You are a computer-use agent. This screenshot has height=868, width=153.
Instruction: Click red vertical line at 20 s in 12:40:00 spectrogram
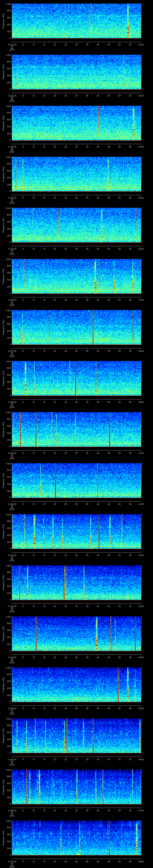55,480
